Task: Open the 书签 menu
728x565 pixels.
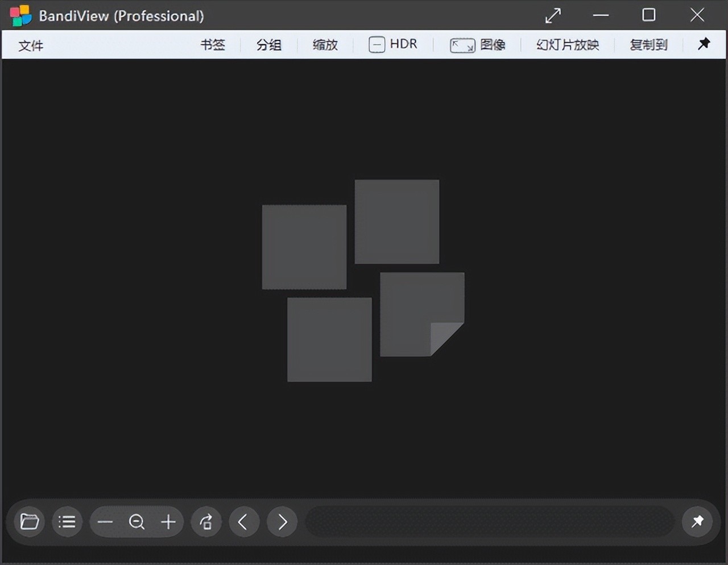Action: (x=213, y=45)
